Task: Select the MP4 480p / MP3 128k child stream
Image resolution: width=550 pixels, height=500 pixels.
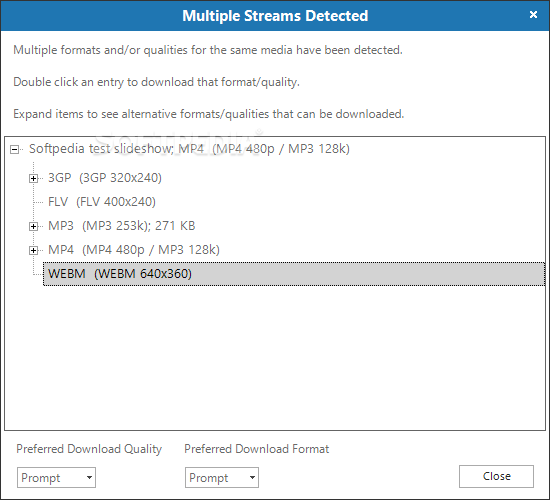Action: point(134,249)
